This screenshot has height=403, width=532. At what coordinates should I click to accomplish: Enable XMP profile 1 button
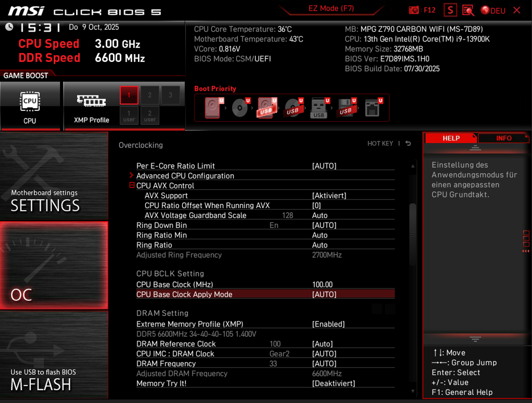[x=129, y=95]
